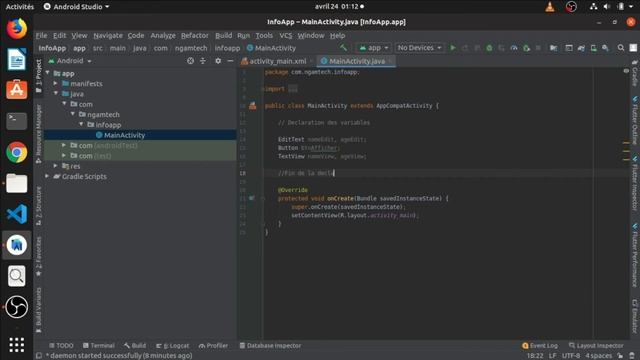Open the Gradle tool window on the right edge
This screenshot has height=360, width=640.
(x=635, y=73)
